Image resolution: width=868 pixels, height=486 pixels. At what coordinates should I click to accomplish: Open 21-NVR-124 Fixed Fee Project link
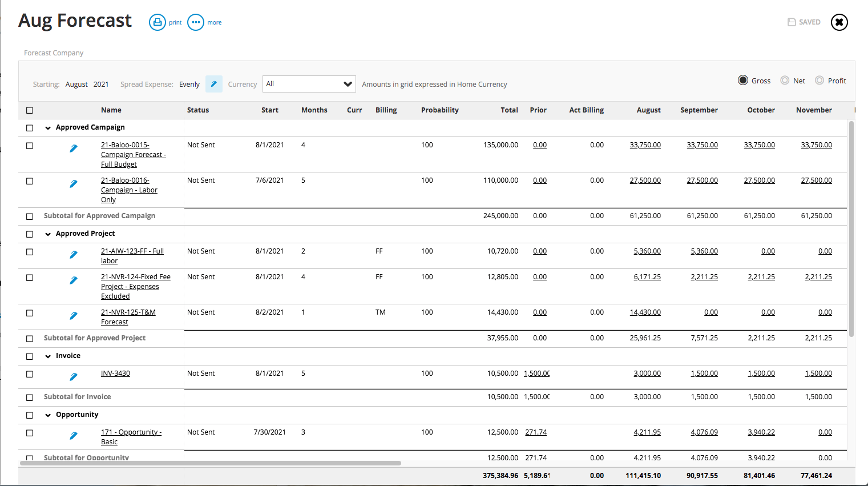pyautogui.click(x=136, y=287)
